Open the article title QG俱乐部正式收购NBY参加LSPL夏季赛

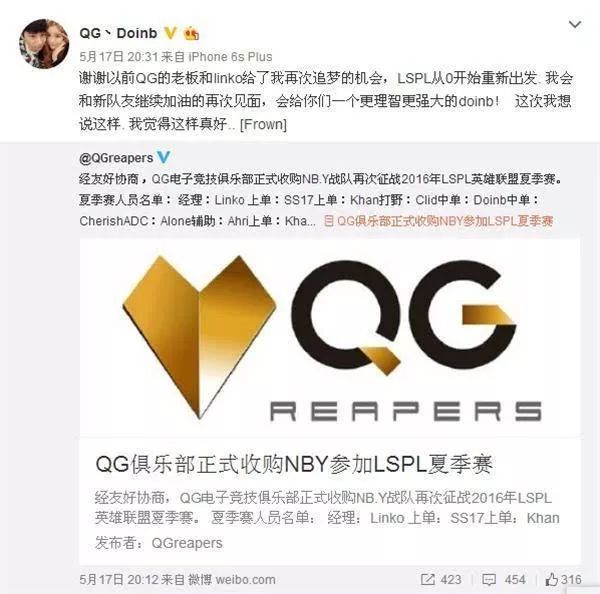coord(293,464)
